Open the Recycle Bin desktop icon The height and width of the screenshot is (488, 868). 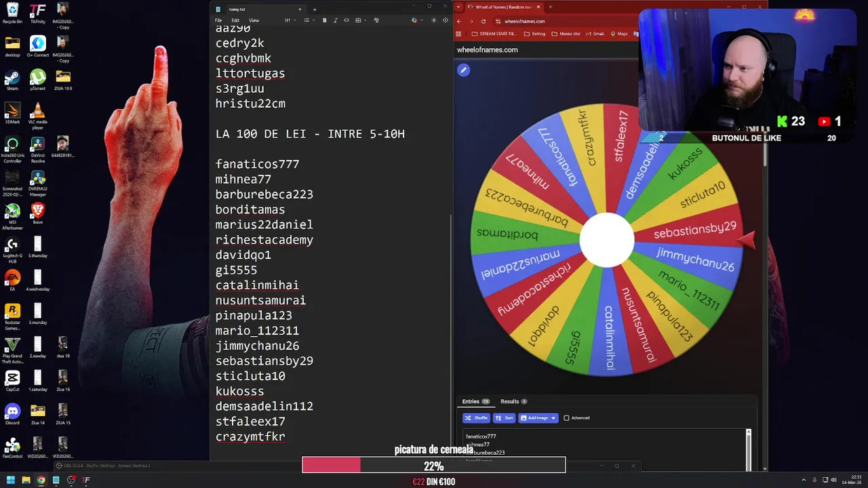click(12, 13)
